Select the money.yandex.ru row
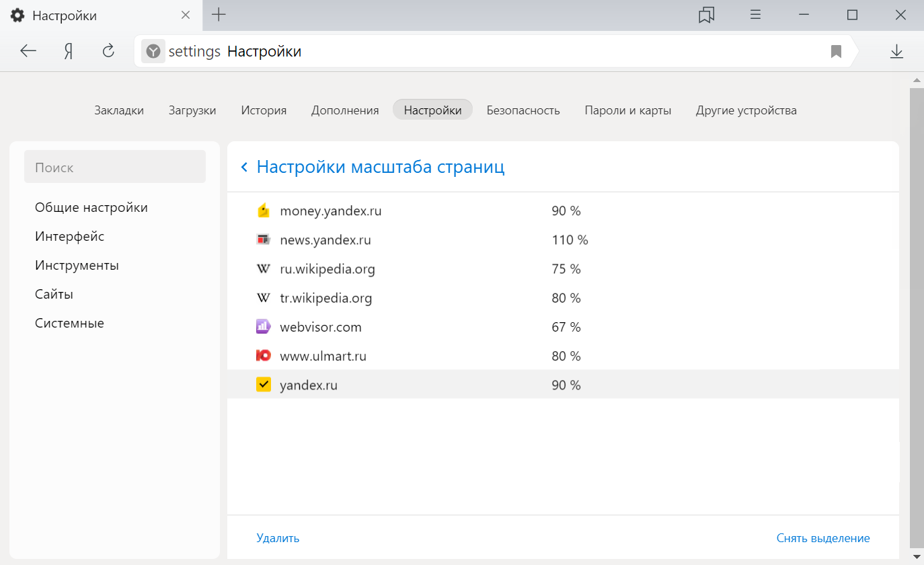This screenshot has height=565, width=924. (x=563, y=211)
